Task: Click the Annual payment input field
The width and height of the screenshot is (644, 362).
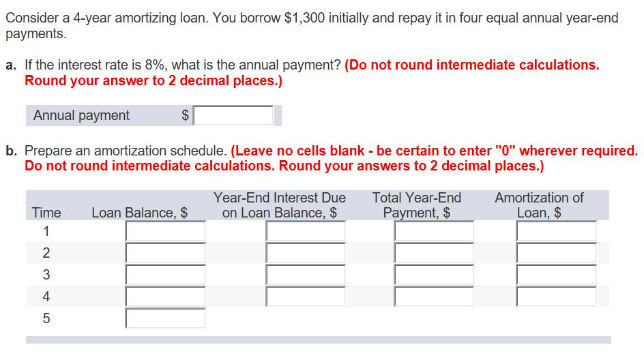Action: 233,115
